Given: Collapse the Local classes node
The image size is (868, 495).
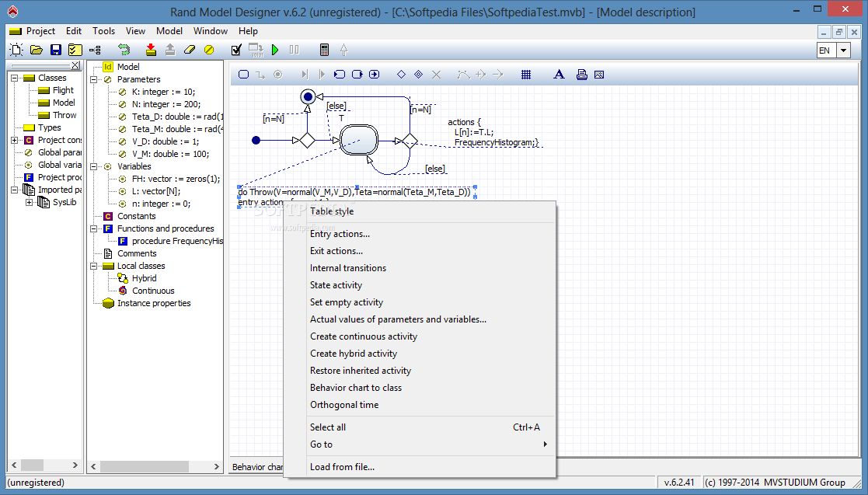Looking at the screenshot, I should (94, 267).
